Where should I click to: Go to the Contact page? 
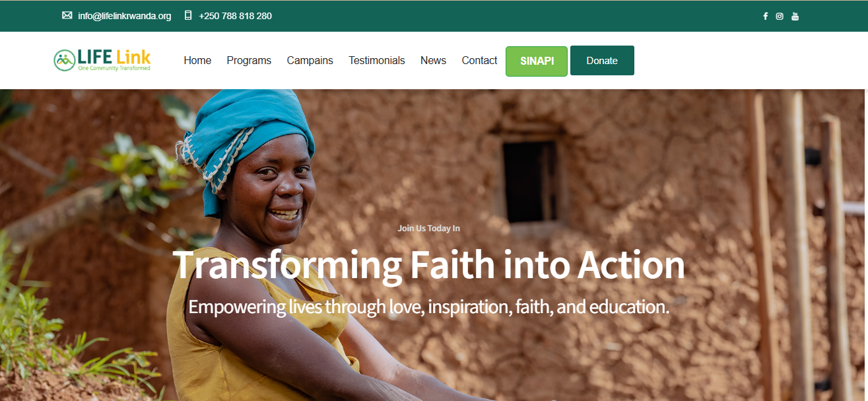click(479, 60)
